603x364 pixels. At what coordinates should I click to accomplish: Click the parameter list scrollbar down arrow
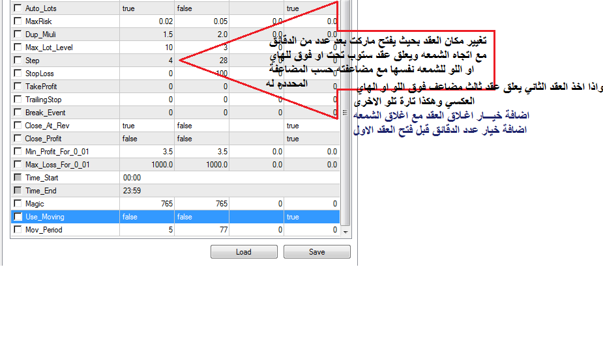tap(346, 231)
